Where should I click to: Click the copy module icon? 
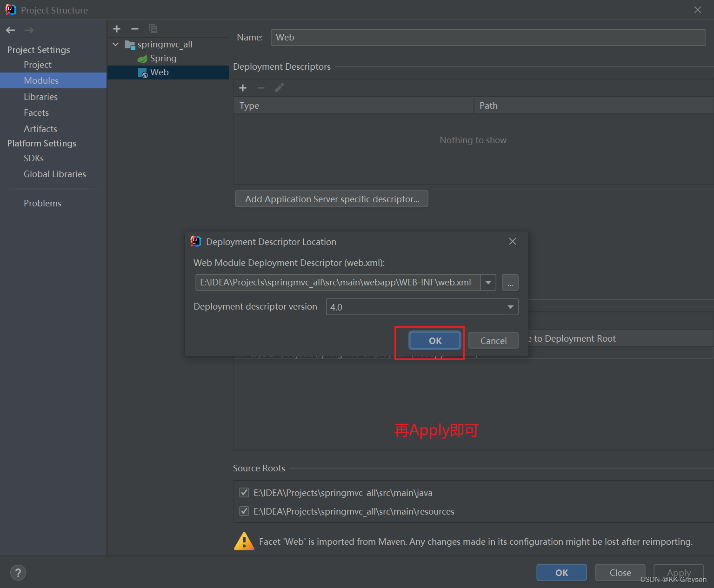click(153, 29)
